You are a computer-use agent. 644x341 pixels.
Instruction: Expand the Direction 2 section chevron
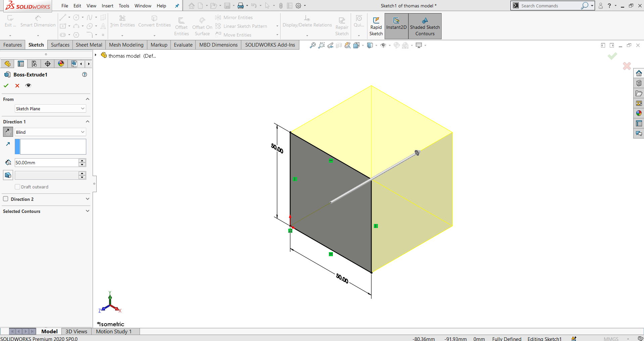[x=88, y=199]
